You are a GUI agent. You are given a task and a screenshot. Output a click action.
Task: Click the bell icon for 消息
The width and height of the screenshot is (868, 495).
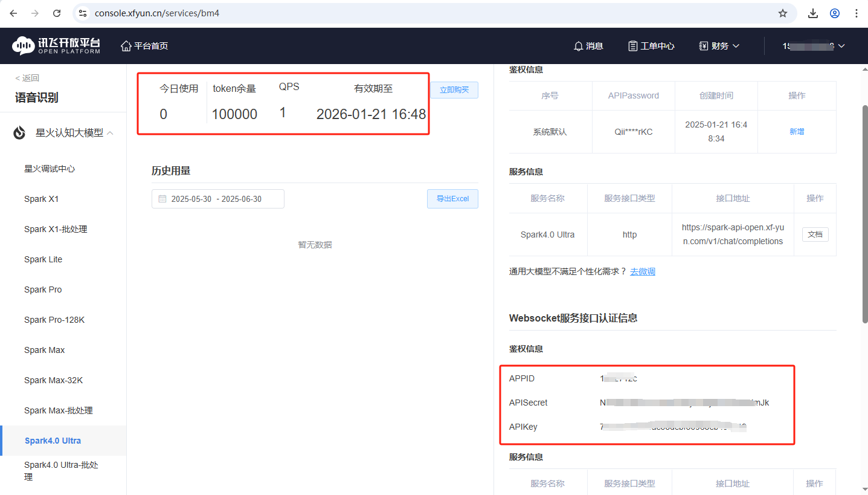[578, 46]
